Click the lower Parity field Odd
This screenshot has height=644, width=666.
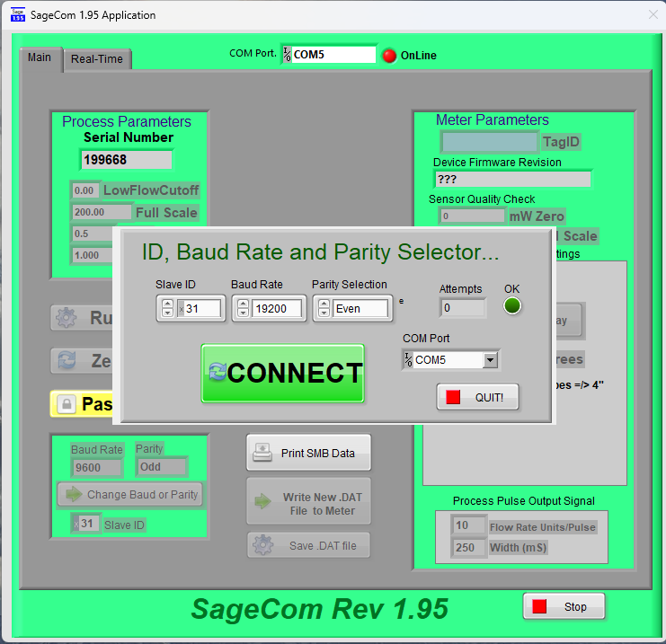point(161,466)
